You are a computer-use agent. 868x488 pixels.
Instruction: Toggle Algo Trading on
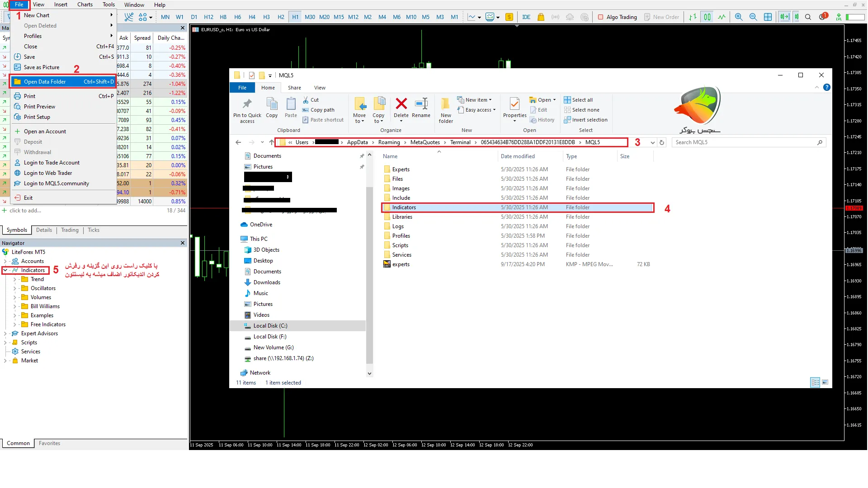pyautogui.click(x=617, y=17)
